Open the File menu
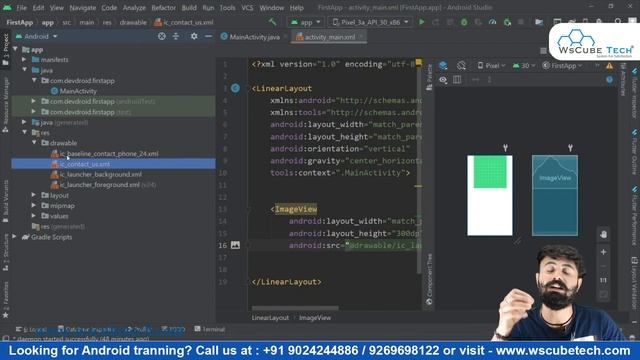640x360 pixels. [22, 8]
